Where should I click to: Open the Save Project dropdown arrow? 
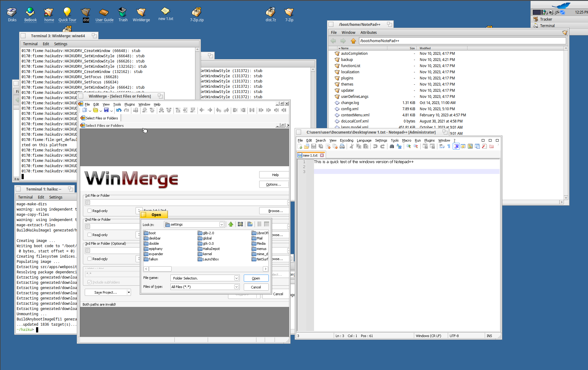click(x=129, y=292)
